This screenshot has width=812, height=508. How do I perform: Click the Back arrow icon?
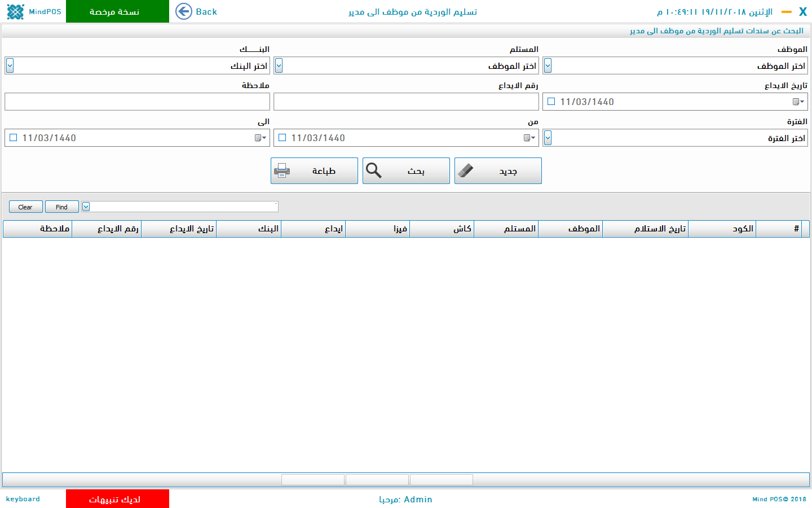[184, 11]
